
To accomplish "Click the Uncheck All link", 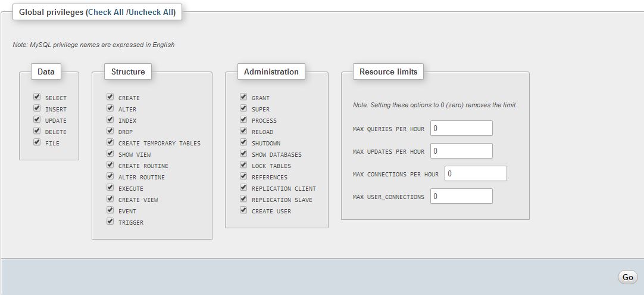I will pos(151,12).
